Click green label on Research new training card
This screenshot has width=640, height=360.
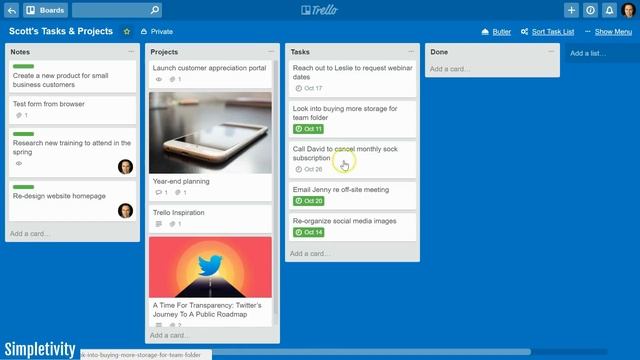coord(23,134)
